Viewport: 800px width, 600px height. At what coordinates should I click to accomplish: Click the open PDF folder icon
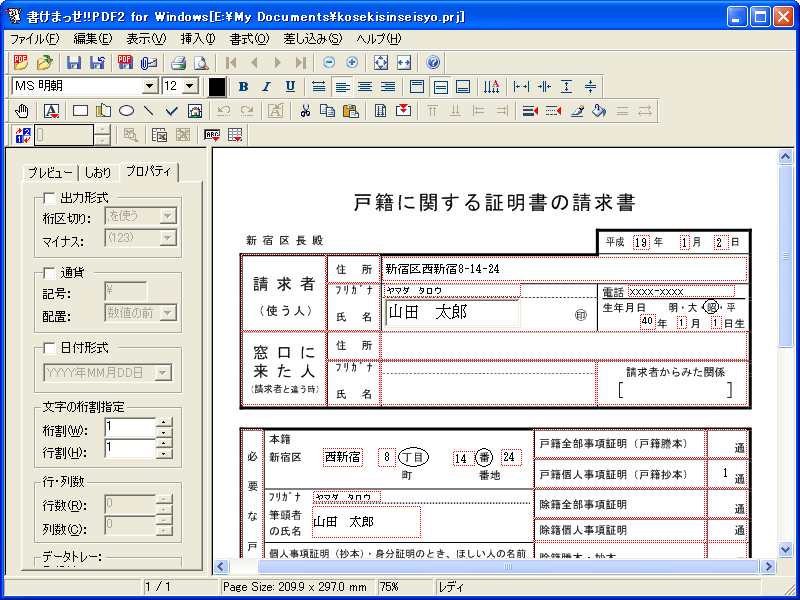[21, 62]
